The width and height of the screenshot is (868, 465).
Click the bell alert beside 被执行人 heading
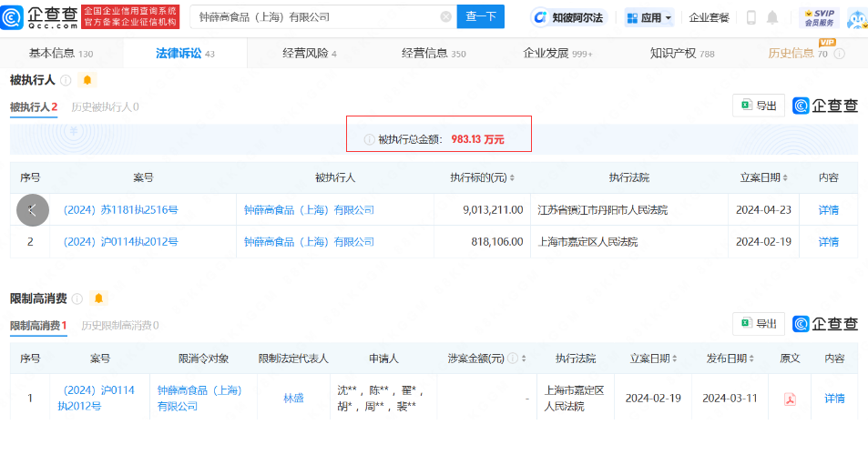coord(87,80)
